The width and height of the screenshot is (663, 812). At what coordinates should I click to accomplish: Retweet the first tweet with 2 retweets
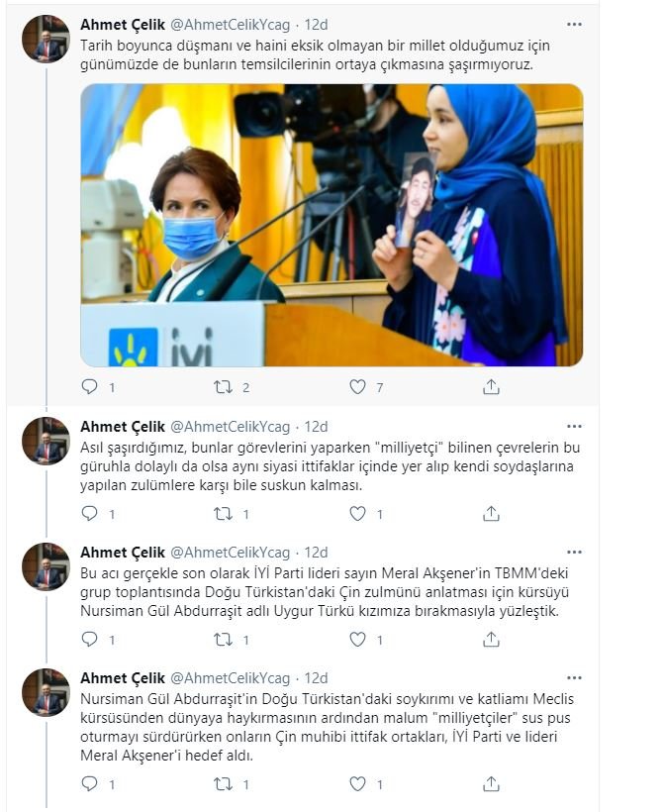click(x=224, y=387)
